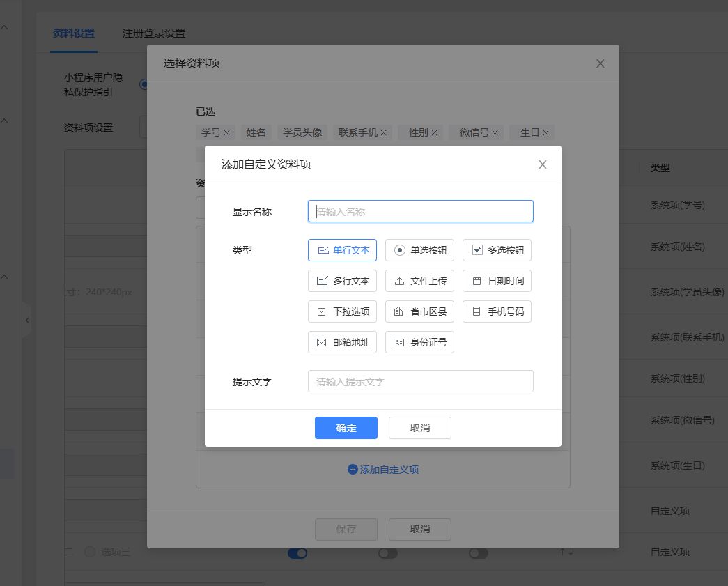Close the 添加自定义资料项 dialog
Screen dimensions: 728x586
542,164
